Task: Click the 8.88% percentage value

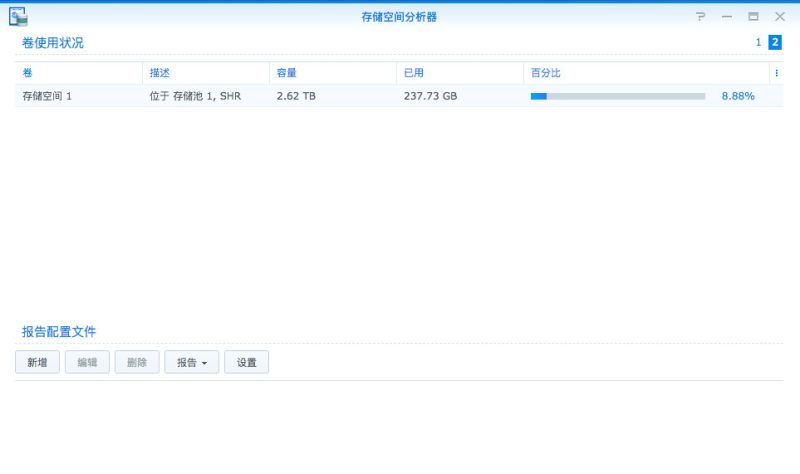Action: pyautogui.click(x=738, y=96)
